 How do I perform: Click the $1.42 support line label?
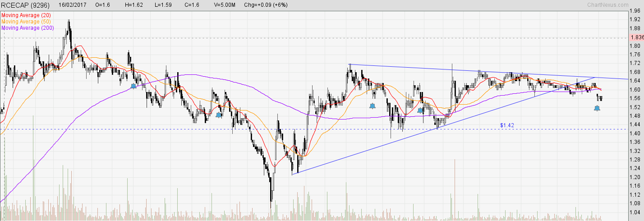pyautogui.click(x=507, y=125)
